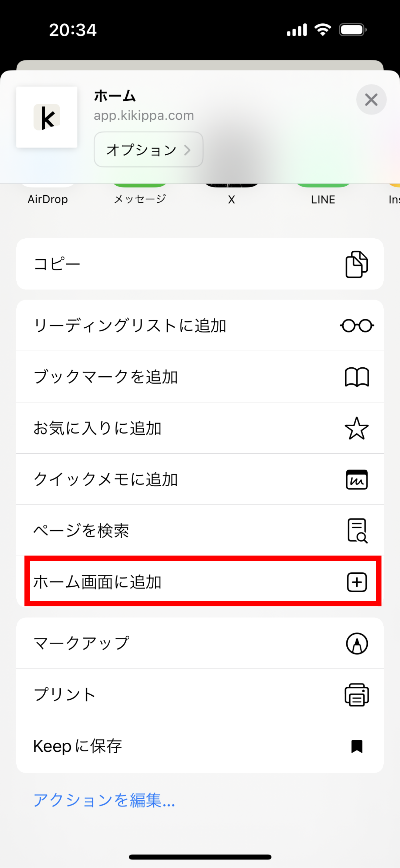This screenshot has width=400, height=868.
Task: Select the Quick Note icon
Action: 356,479
